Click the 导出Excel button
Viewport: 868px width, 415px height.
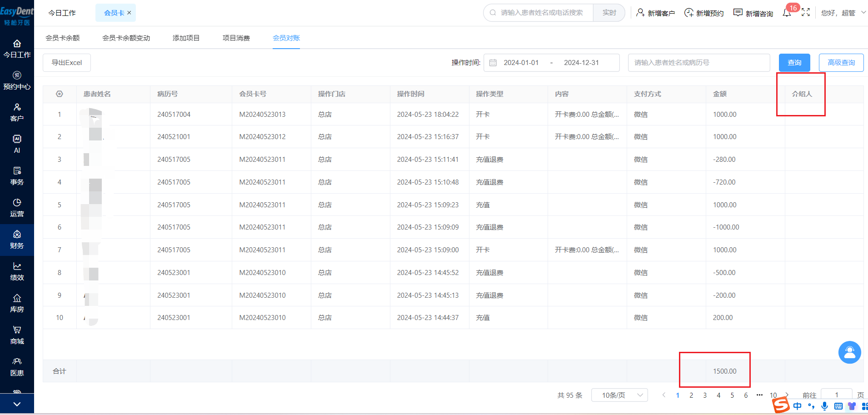pos(67,63)
